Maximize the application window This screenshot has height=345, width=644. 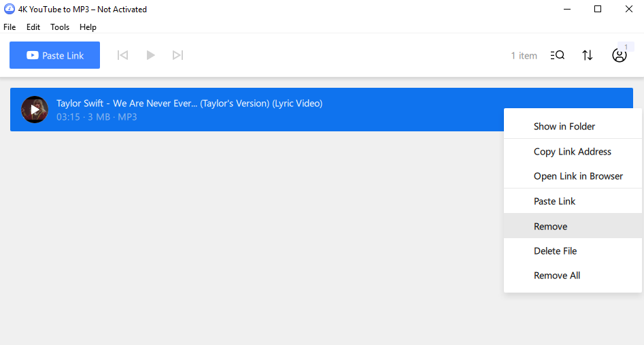coord(598,9)
